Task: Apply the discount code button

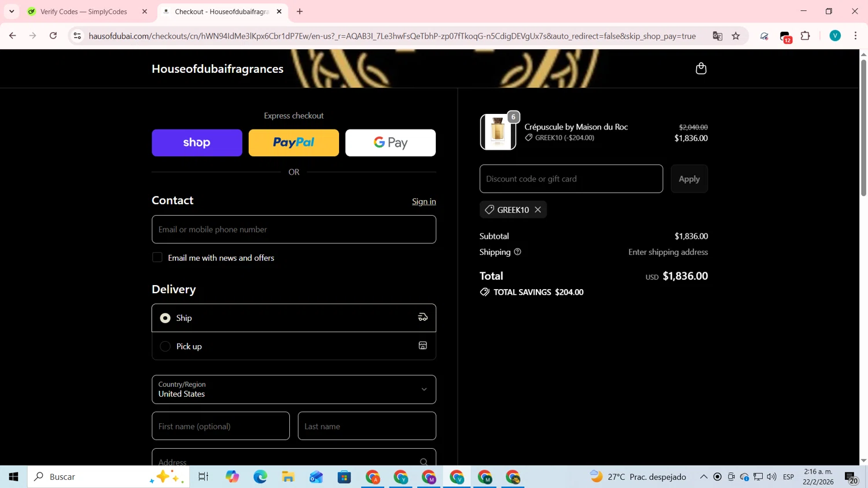Action: coord(689,179)
